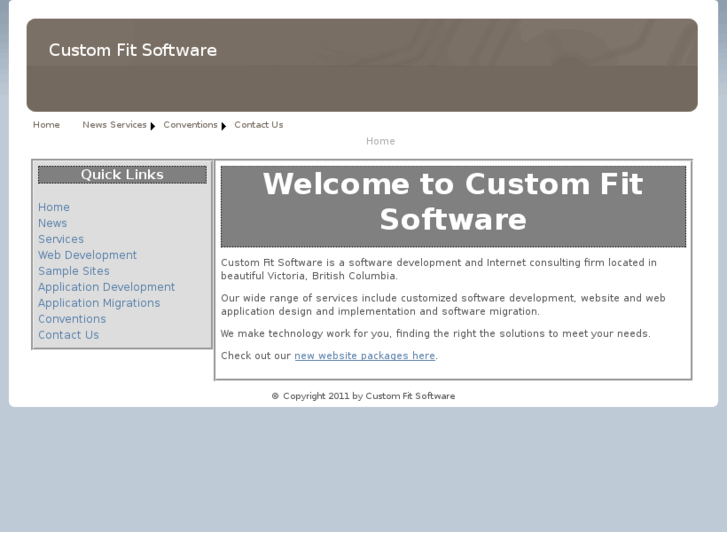
Task: Go to Services in Quick Links
Action: [x=61, y=239]
